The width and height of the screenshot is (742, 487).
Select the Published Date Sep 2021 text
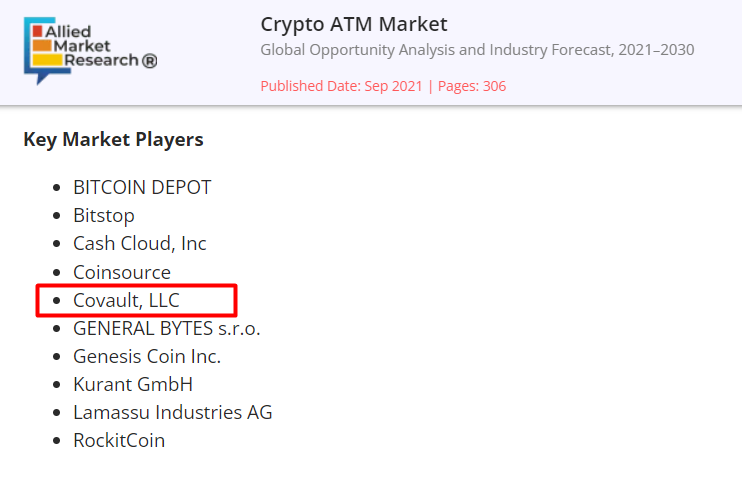[x=341, y=86]
